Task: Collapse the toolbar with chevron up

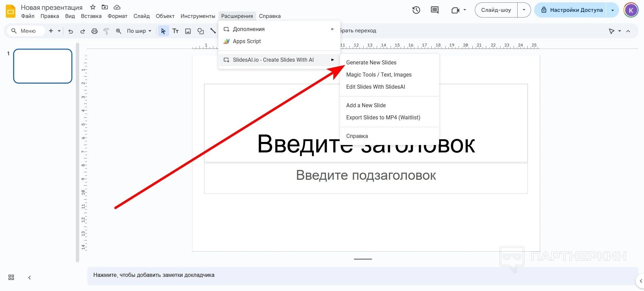Action: click(628, 31)
